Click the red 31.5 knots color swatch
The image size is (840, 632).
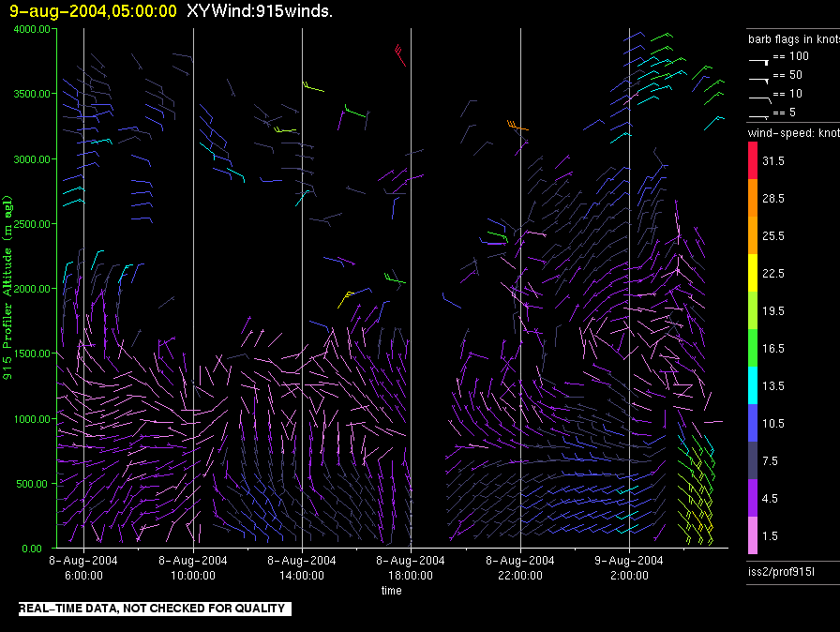click(x=753, y=160)
